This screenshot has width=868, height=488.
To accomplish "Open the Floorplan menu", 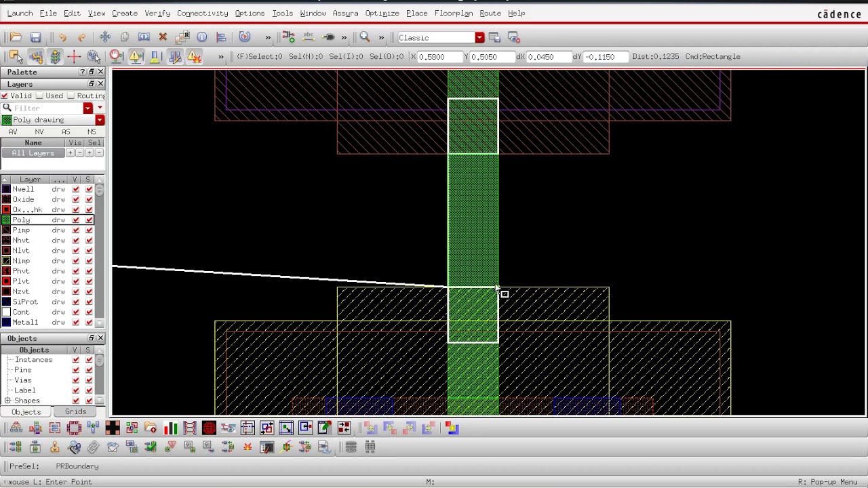I will tap(454, 13).
